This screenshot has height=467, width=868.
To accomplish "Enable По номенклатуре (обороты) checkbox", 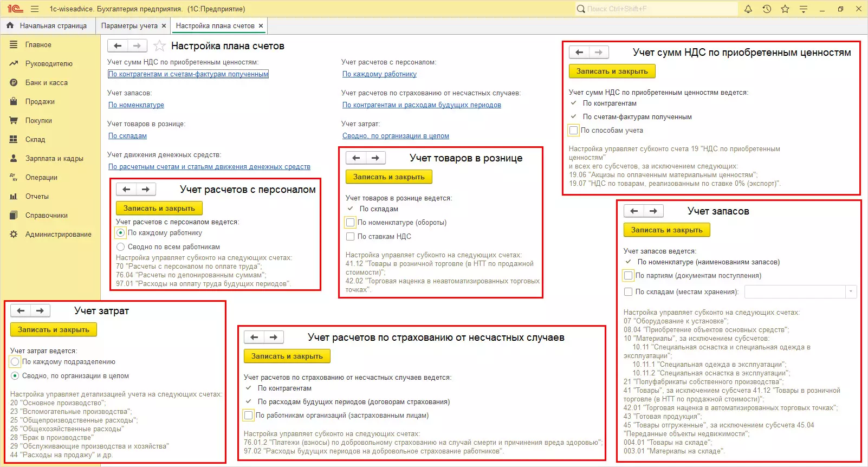I will [350, 222].
